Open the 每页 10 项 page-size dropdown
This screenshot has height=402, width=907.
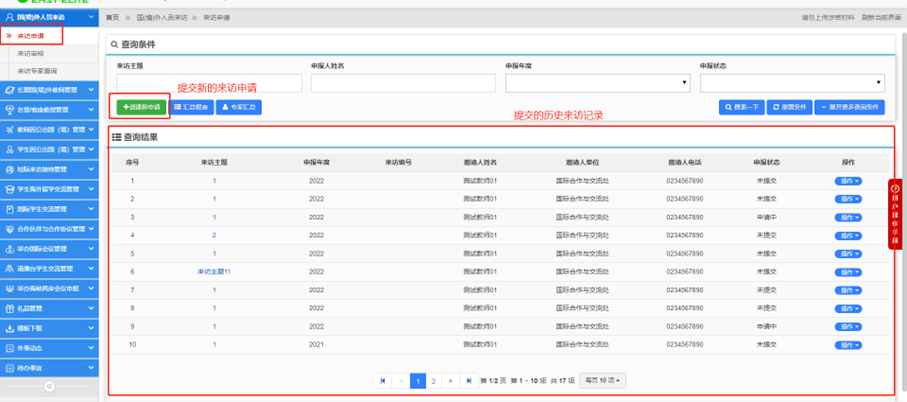pyautogui.click(x=604, y=381)
